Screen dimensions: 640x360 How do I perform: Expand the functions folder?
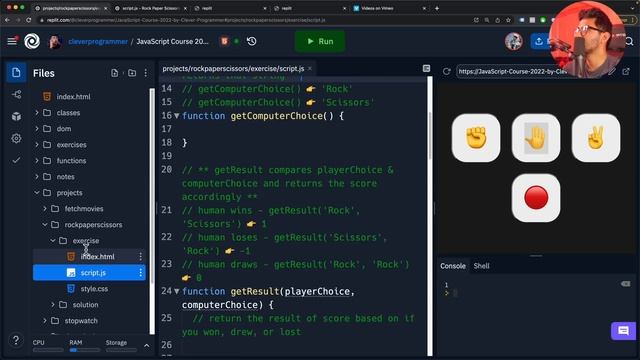[x=37, y=160]
